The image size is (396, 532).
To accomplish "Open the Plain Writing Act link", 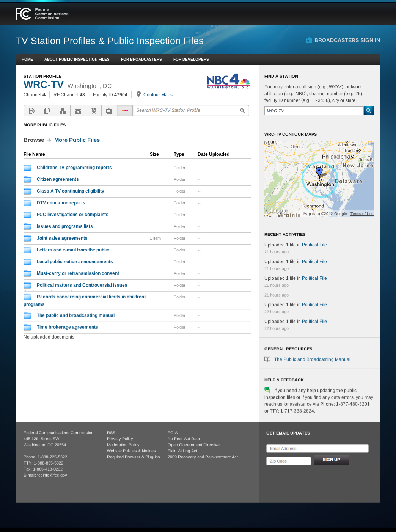I will pyautogui.click(x=182, y=451).
